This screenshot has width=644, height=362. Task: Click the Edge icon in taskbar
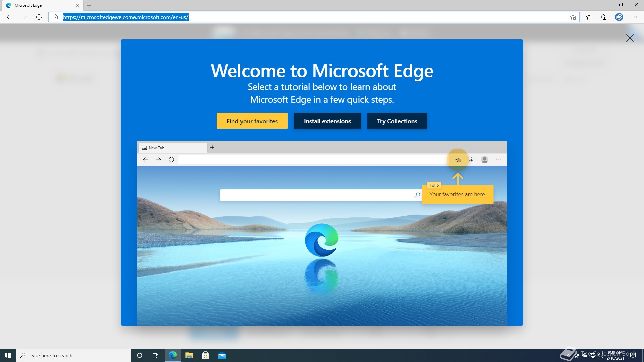173,355
